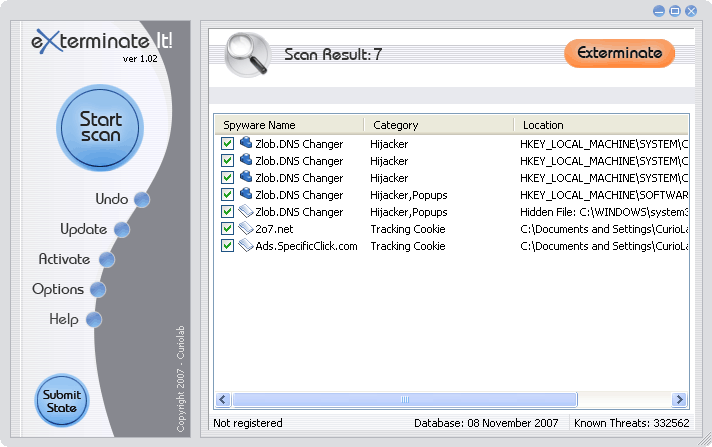Image resolution: width=712 pixels, height=447 pixels.
Task: Click the Submit State button
Action: point(62,401)
